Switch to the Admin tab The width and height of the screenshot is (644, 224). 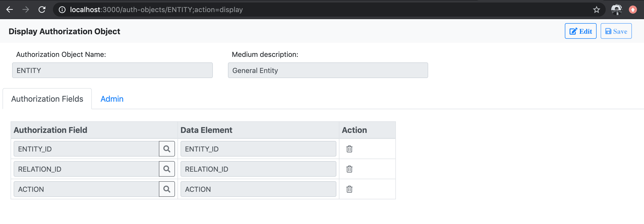pyautogui.click(x=112, y=99)
